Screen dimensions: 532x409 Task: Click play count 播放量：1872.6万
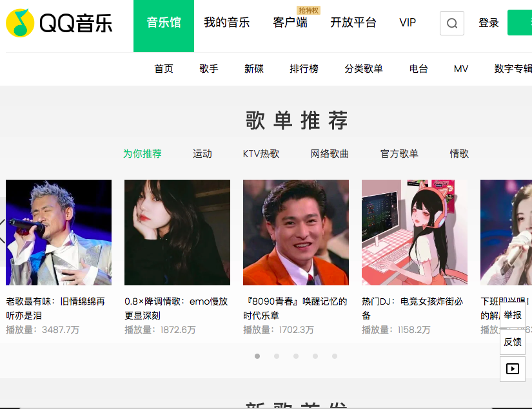pyautogui.click(x=160, y=330)
